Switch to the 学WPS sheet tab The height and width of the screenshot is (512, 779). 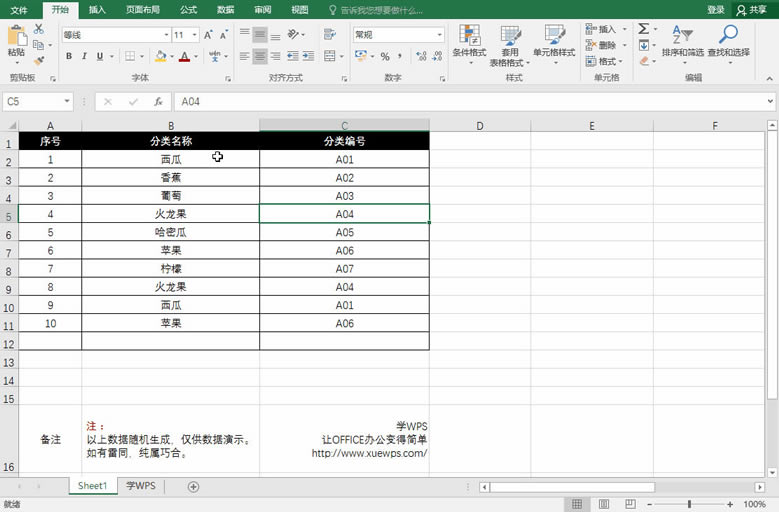tap(140, 486)
